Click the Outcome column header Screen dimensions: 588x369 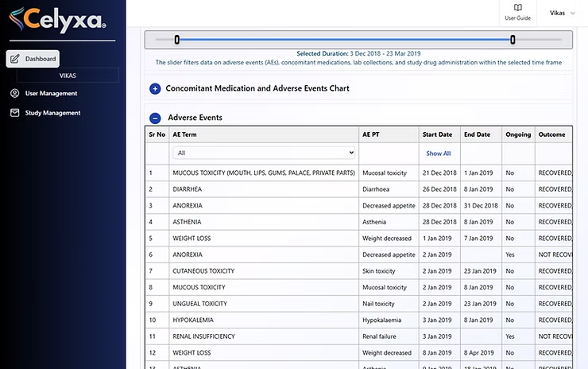coord(551,134)
